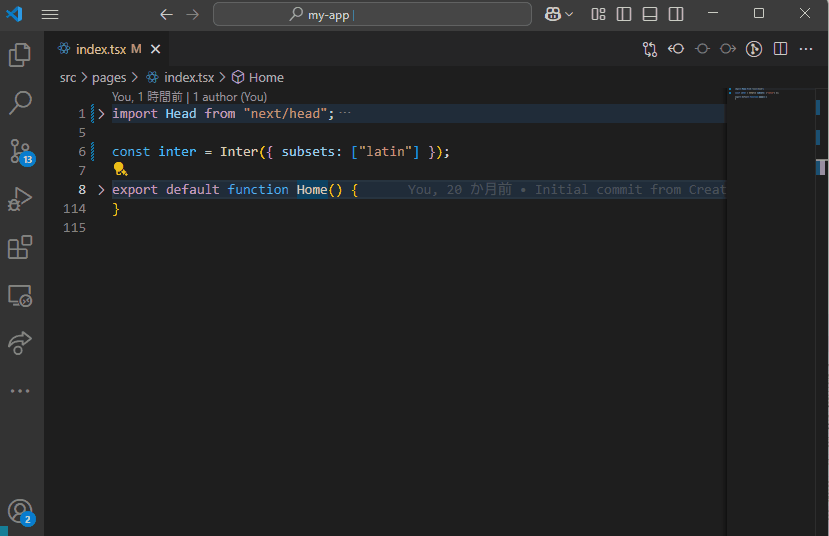This screenshot has height=536, width=829.
Task: Click the author CodeLens 'You, 1 時間前'
Action: [147, 97]
